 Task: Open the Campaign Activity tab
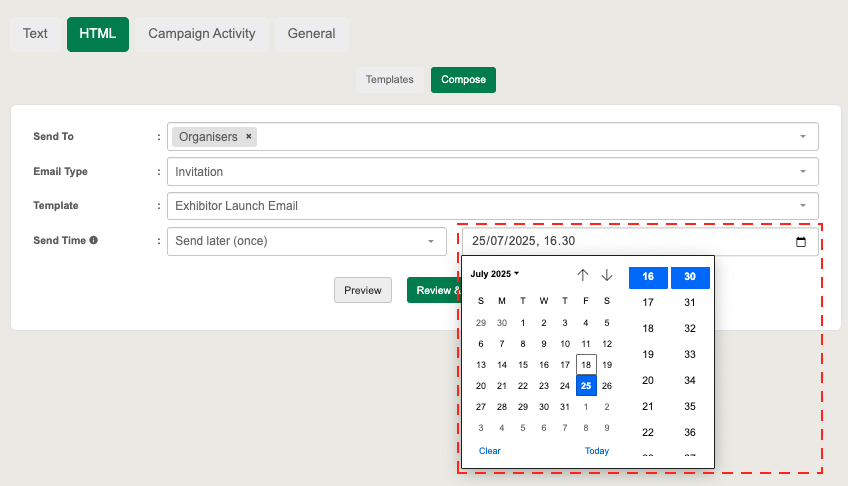pos(202,34)
